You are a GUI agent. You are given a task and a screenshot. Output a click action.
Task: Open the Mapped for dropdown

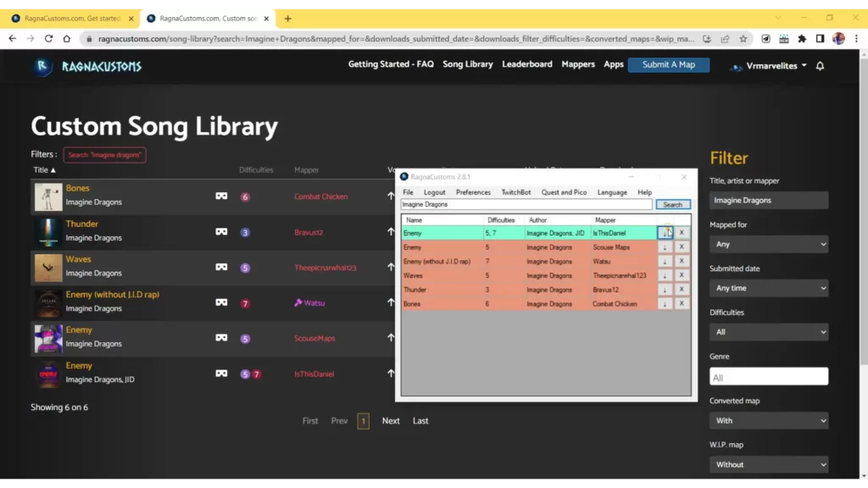769,244
